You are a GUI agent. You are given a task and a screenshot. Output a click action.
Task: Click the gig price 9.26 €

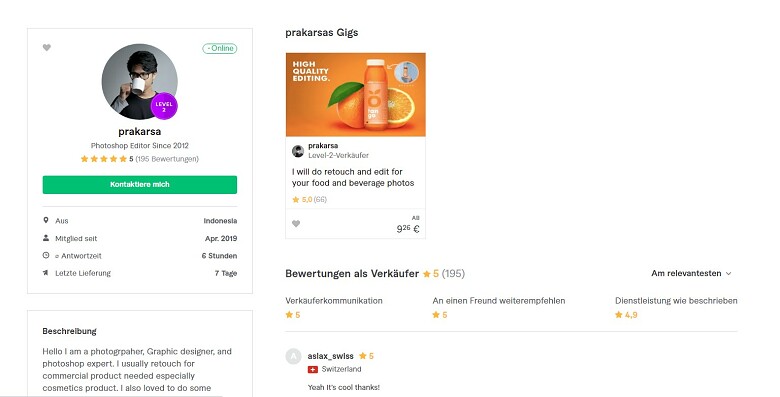408,229
